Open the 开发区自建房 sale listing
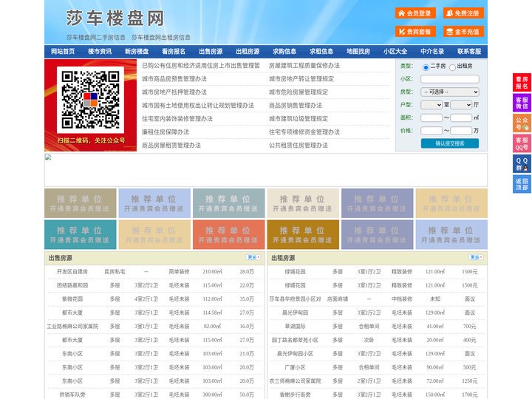The height and width of the screenshot is (399, 532). 72,272
